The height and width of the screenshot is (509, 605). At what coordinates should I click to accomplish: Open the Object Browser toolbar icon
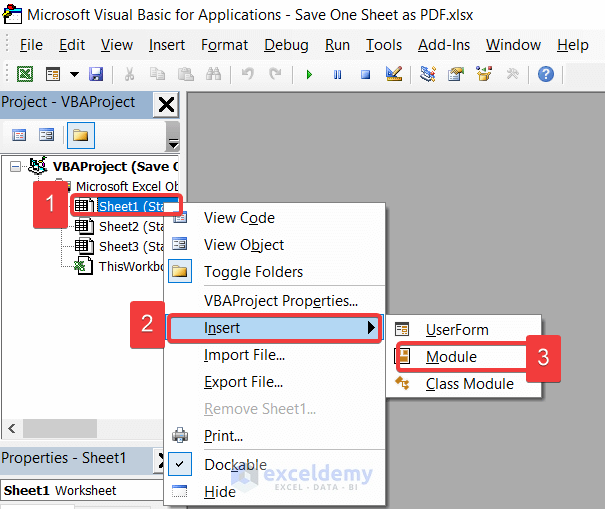484,74
